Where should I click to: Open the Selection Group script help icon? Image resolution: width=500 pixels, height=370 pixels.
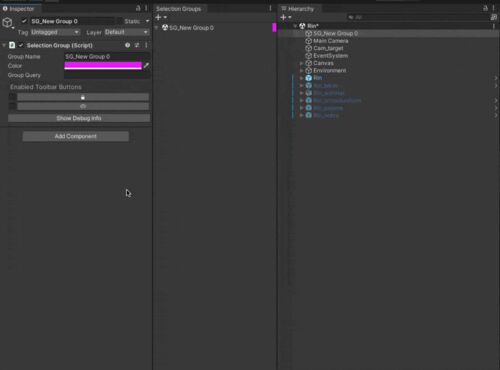point(128,45)
